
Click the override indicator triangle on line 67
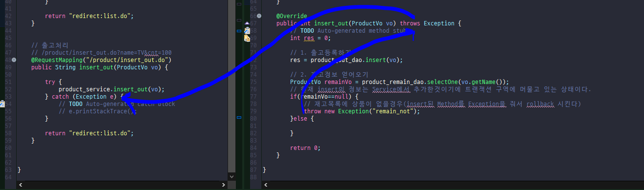(247, 23)
